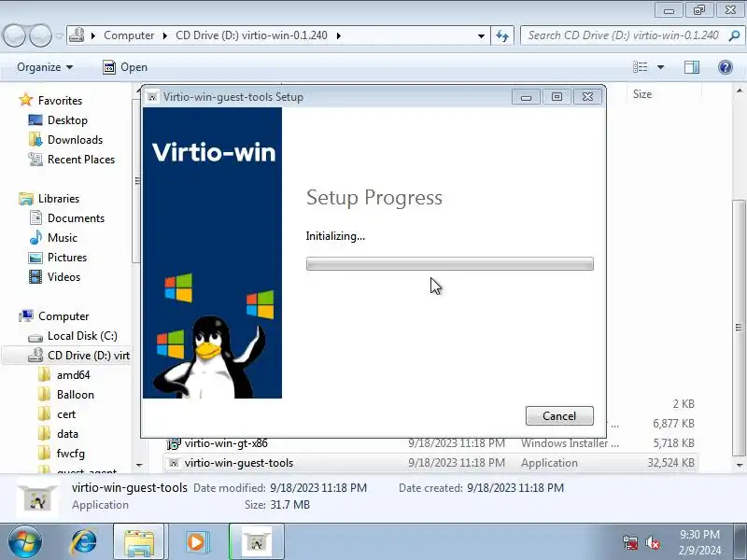
Task: Select Libraries in navigation pane
Action: pos(59,198)
